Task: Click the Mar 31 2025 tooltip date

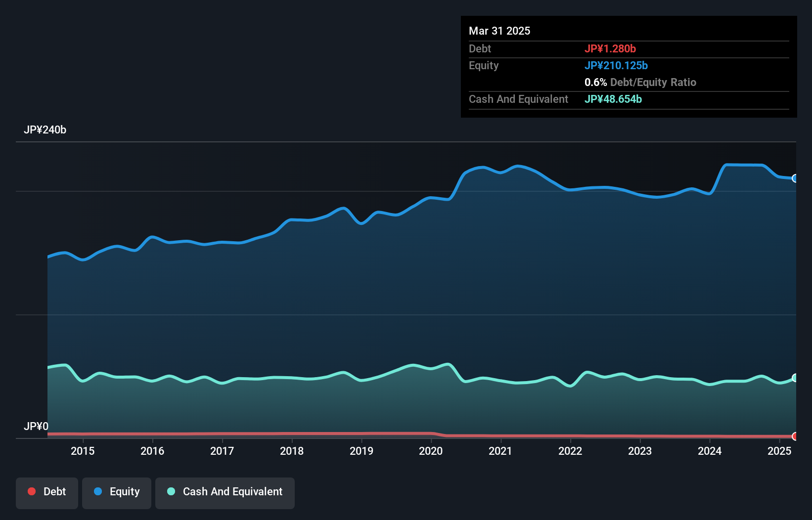Action: [499, 31]
